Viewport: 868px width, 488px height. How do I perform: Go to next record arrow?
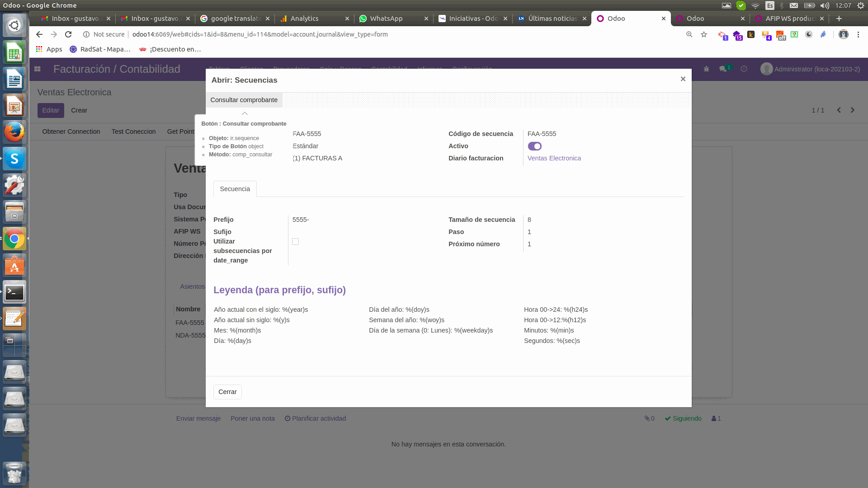(x=853, y=110)
